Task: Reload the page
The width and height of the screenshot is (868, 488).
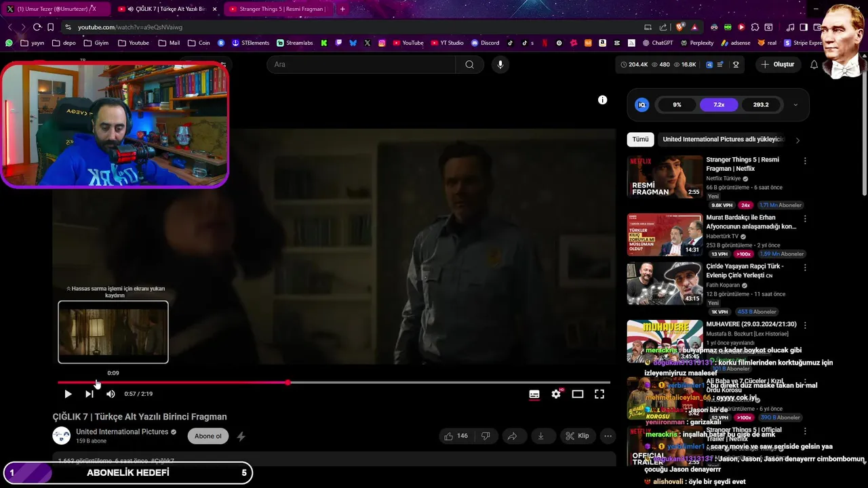Action: click(x=37, y=27)
